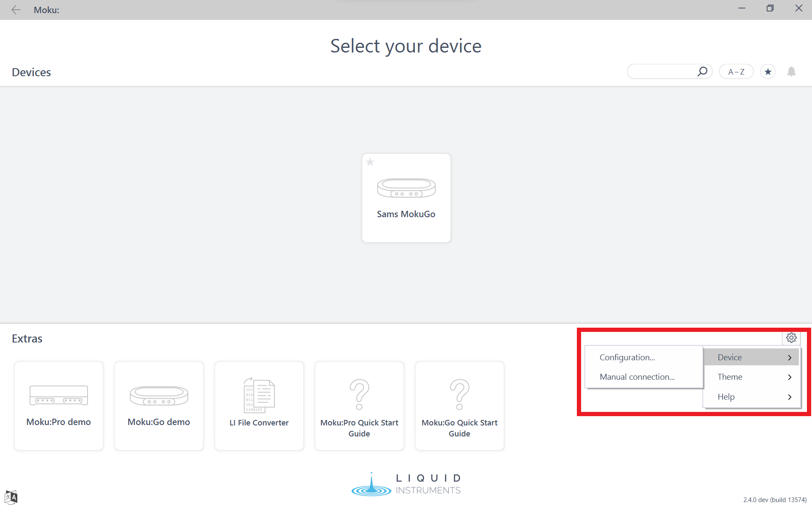Expand the Theme submenu
The height and width of the screenshot is (508, 812).
pos(752,377)
